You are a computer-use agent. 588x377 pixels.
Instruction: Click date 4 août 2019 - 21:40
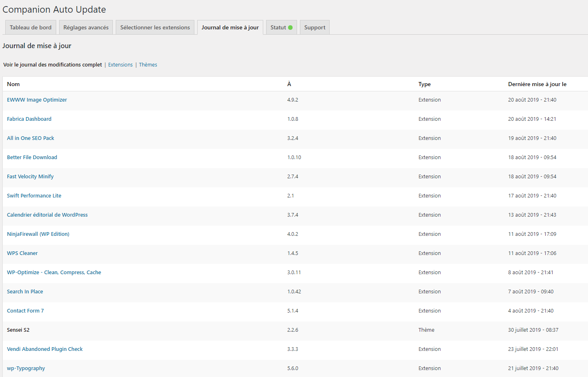tap(531, 310)
